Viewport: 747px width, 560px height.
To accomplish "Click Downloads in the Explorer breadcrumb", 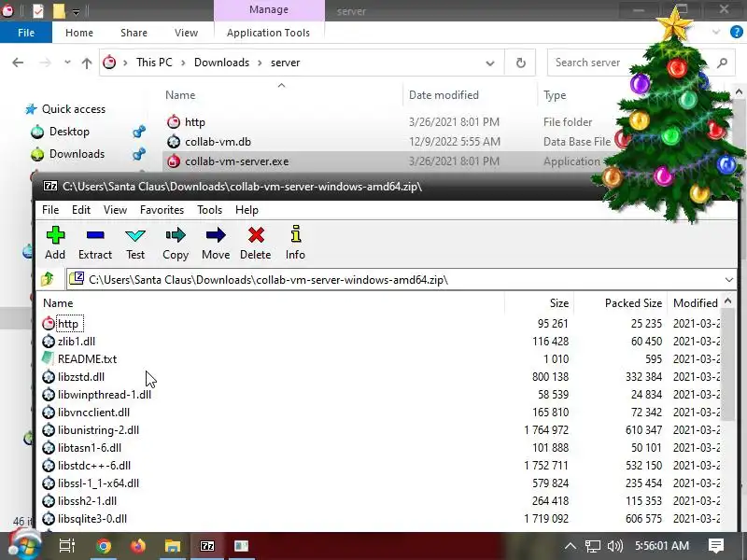I will (x=221, y=63).
